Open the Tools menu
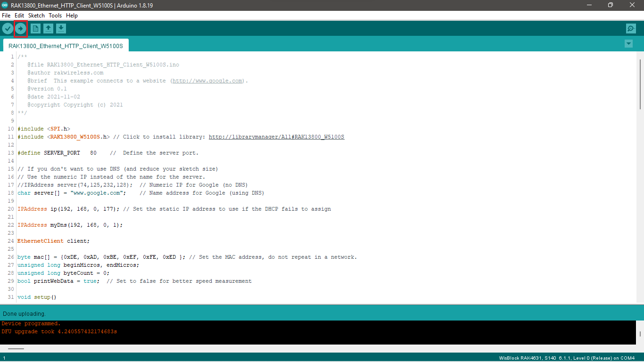This screenshot has width=644, height=362. (55, 16)
